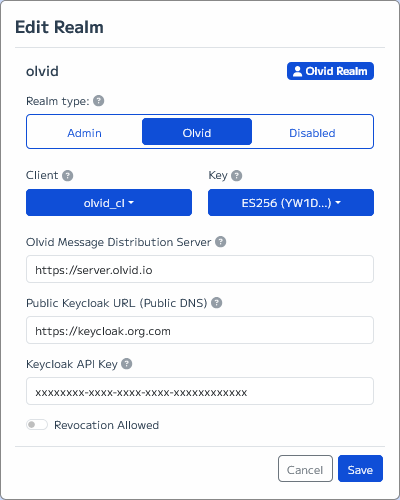The width and height of the screenshot is (400, 500).
Task: Click the Revocation Allowed label
Action: click(x=107, y=425)
